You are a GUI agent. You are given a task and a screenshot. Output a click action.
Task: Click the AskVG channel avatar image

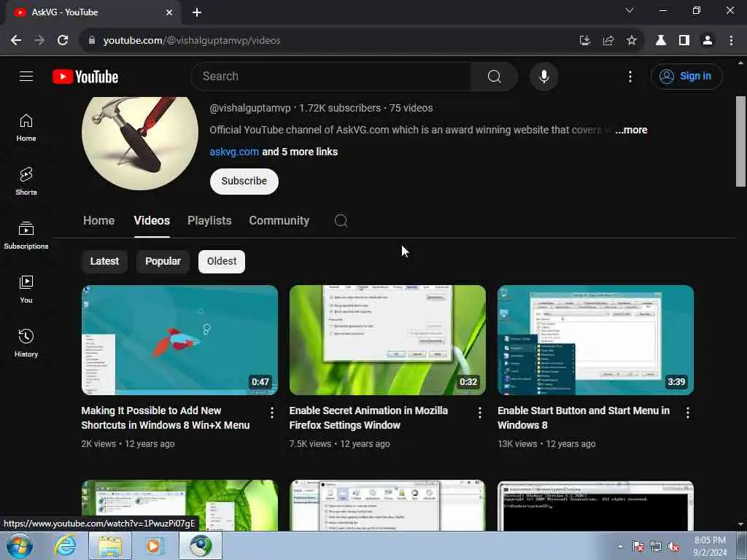pos(140,143)
